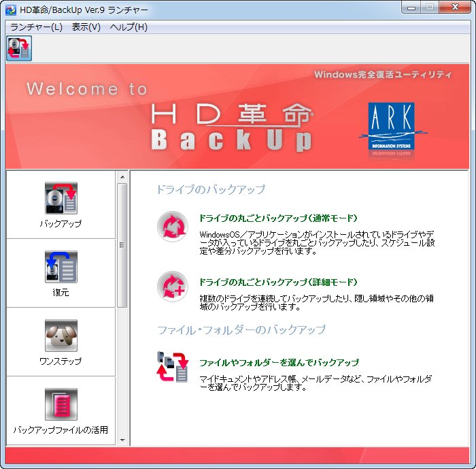The width and height of the screenshot is (476, 469).
Task: Click the バックアップファイルの活用 label
Action: (x=61, y=430)
